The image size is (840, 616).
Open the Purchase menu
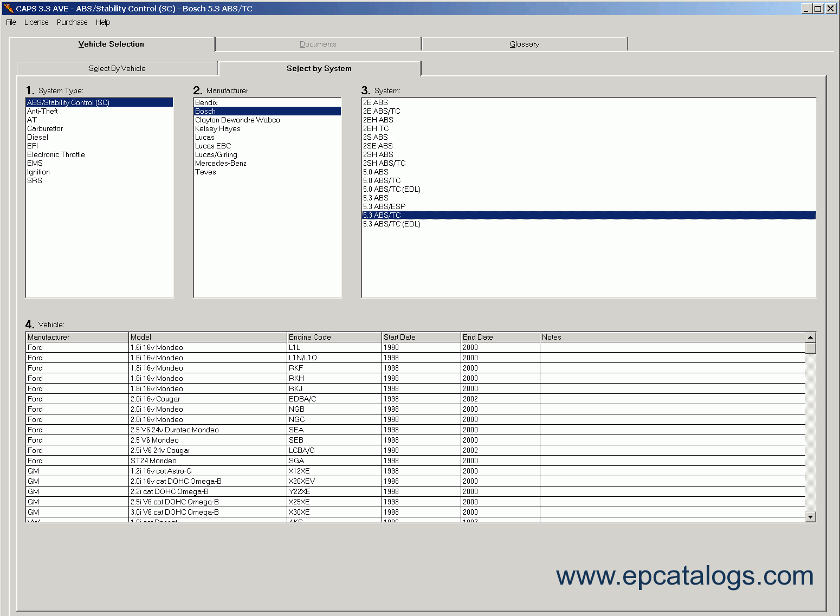[x=72, y=22]
